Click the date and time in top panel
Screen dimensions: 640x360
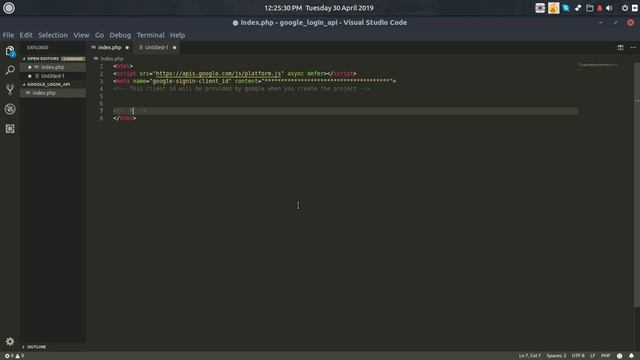tap(319, 8)
